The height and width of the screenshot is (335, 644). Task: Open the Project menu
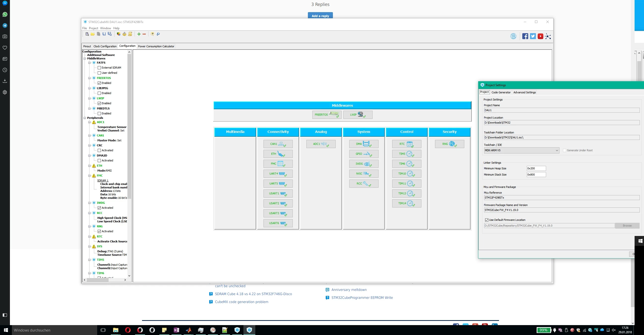[x=93, y=28]
